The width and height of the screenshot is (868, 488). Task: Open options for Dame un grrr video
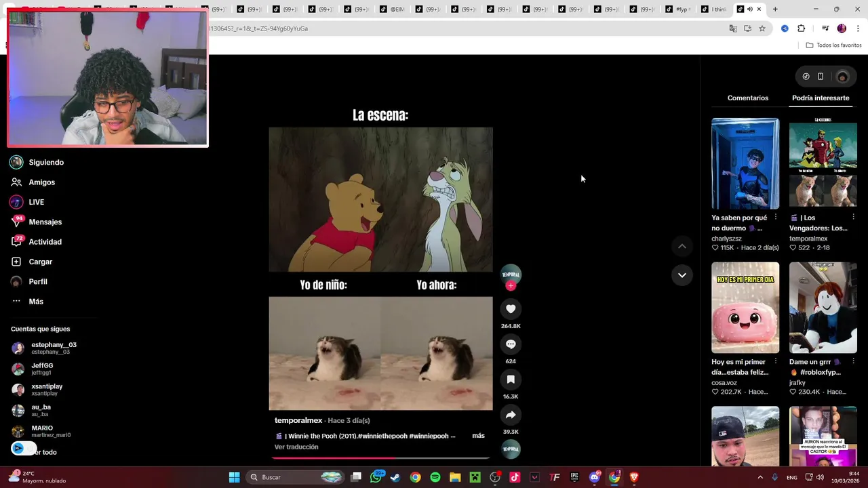tap(853, 362)
